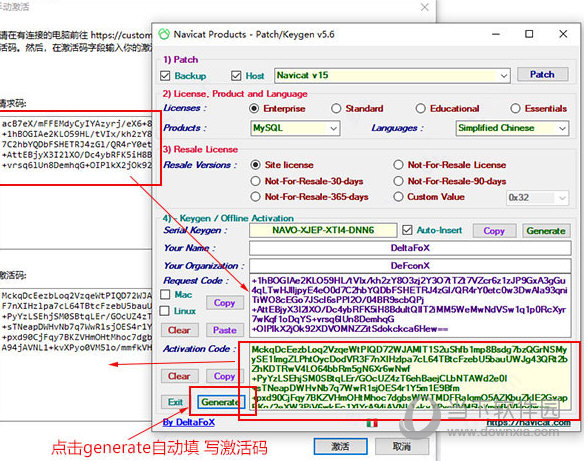The width and height of the screenshot is (584, 461).
Task: Clear the request code
Action: point(180,330)
